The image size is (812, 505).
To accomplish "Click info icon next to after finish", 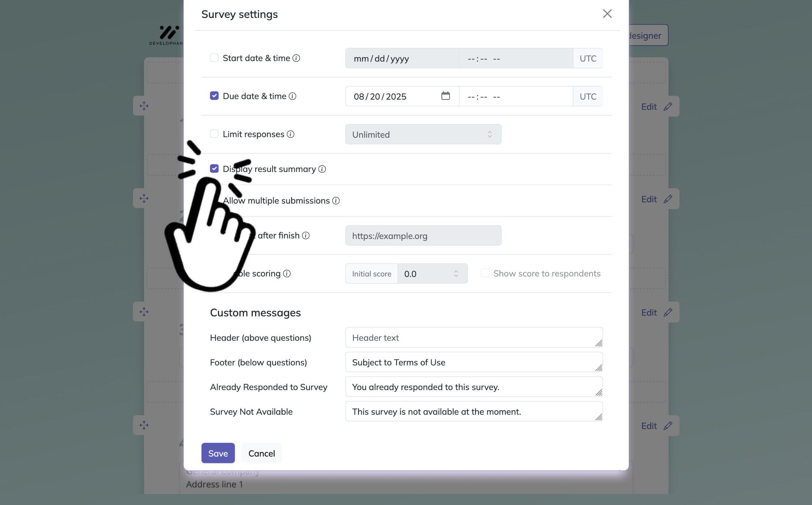I will (306, 236).
